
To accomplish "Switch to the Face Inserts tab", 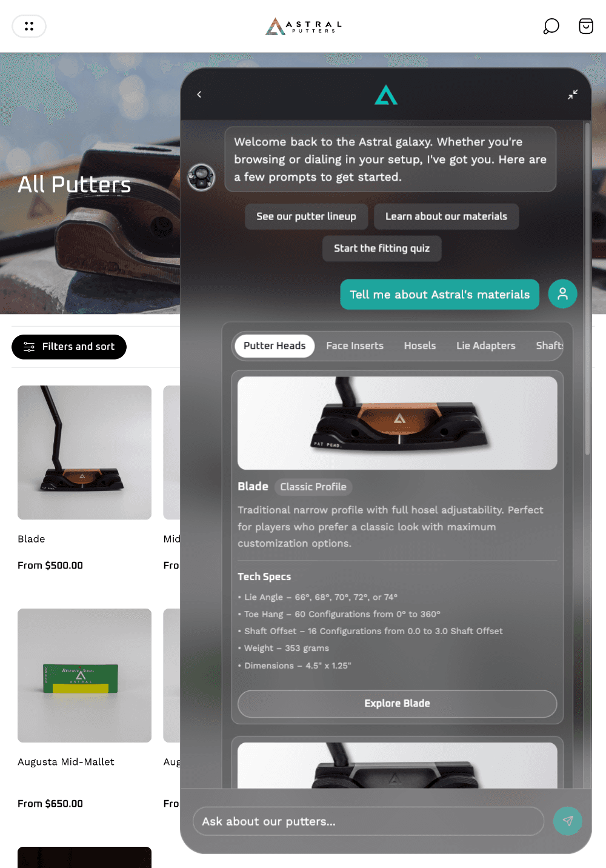I will click(x=355, y=346).
